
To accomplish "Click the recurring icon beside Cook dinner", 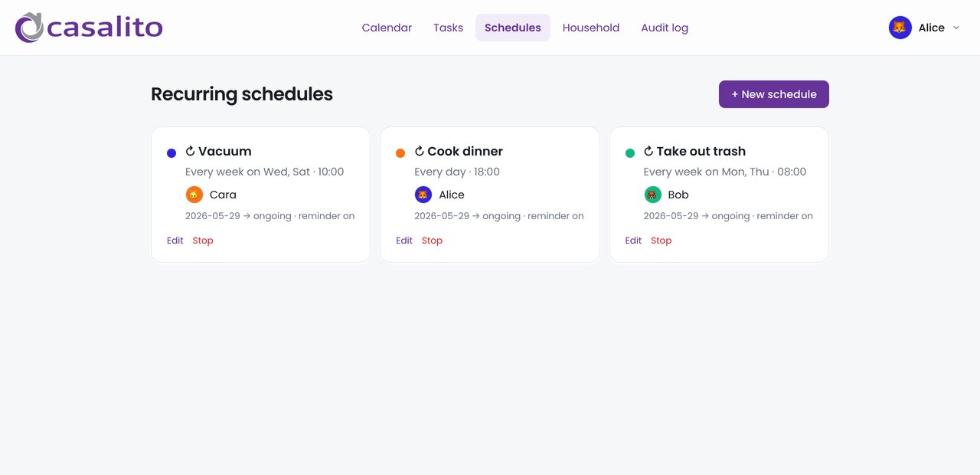I will (420, 151).
